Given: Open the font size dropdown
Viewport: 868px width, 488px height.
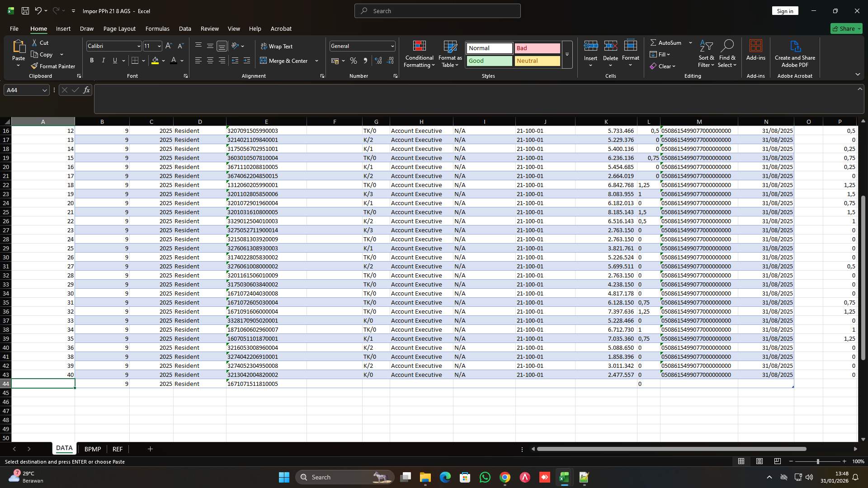Looking at the screenshot, I should click(158, 46).
